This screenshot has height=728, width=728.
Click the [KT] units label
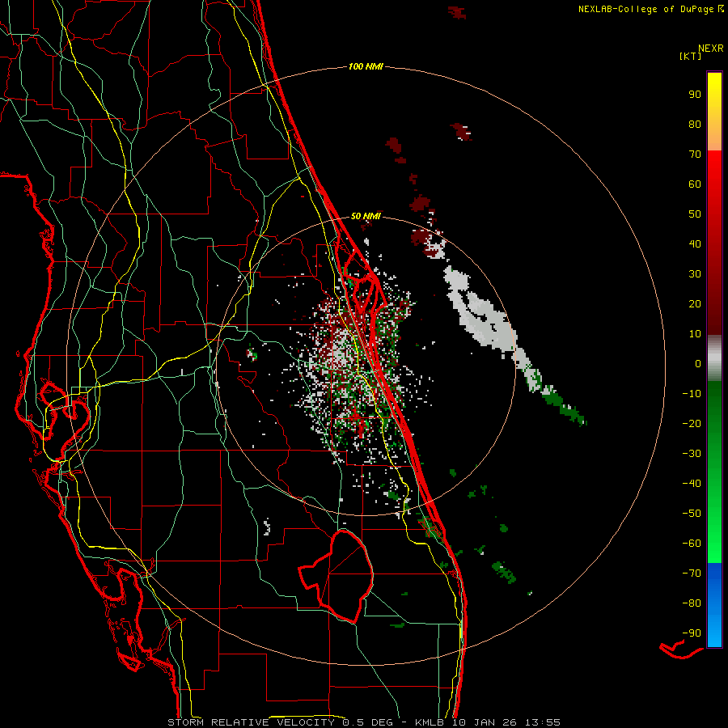click(x=691, y=56)
